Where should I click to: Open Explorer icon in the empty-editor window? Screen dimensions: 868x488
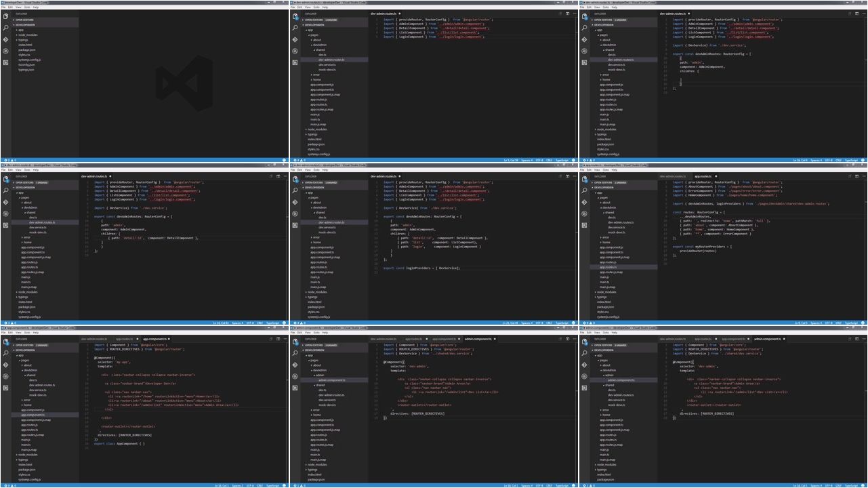click(5, 16)
